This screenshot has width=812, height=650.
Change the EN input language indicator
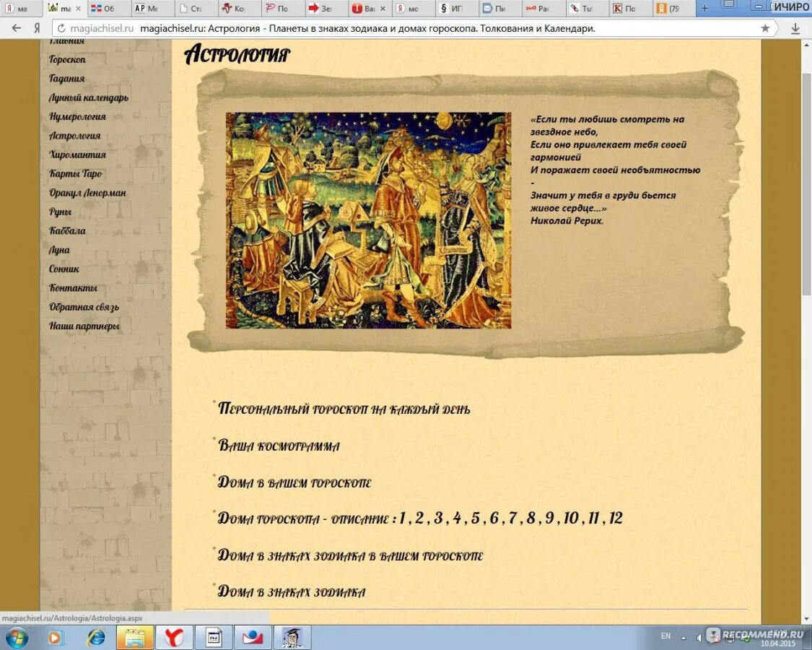tap(665, 636)
